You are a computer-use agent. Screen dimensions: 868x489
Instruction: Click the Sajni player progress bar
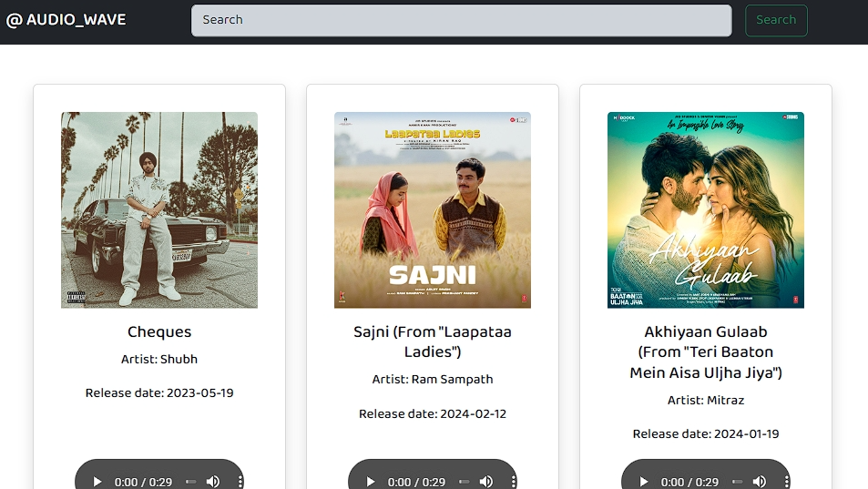tap(464, 482)
